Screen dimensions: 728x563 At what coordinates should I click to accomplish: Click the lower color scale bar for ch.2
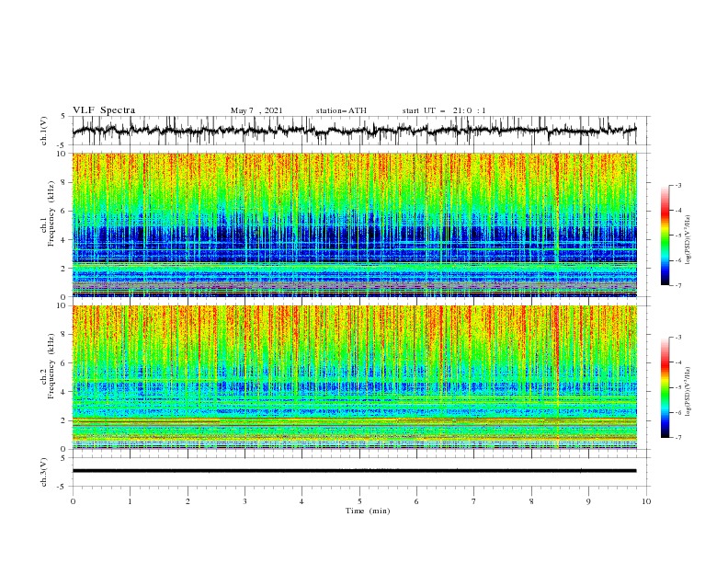(665, 387)
